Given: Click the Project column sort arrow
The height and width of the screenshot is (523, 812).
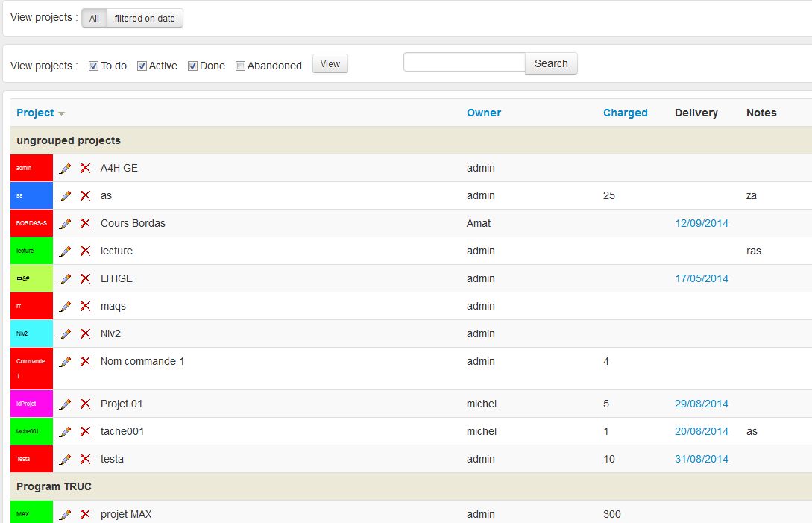Looking at the screenshot, I should point(61,113).
